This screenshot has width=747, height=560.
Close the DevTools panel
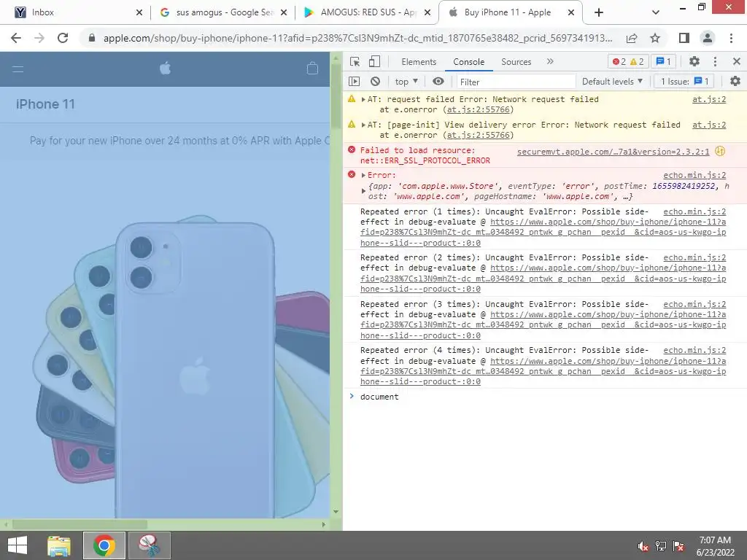[x=736, y=61]
